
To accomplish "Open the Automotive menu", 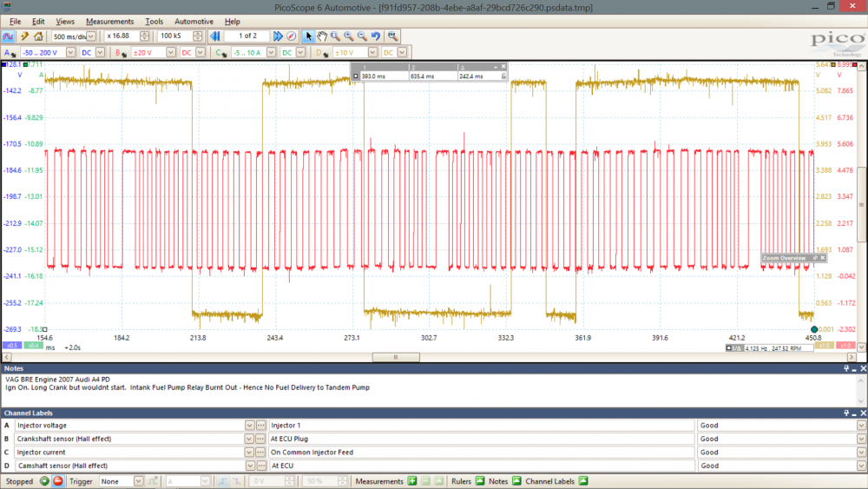I will point(194,22).
